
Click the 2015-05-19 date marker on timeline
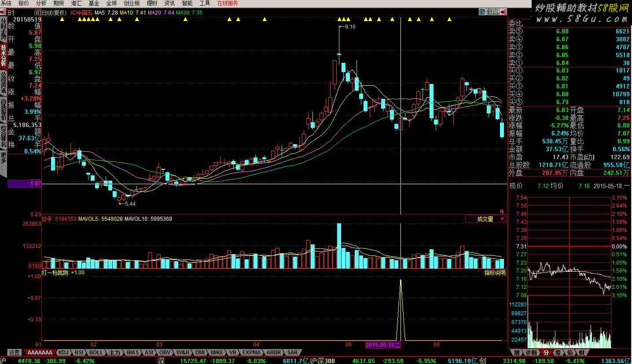(x=383, y=345)
